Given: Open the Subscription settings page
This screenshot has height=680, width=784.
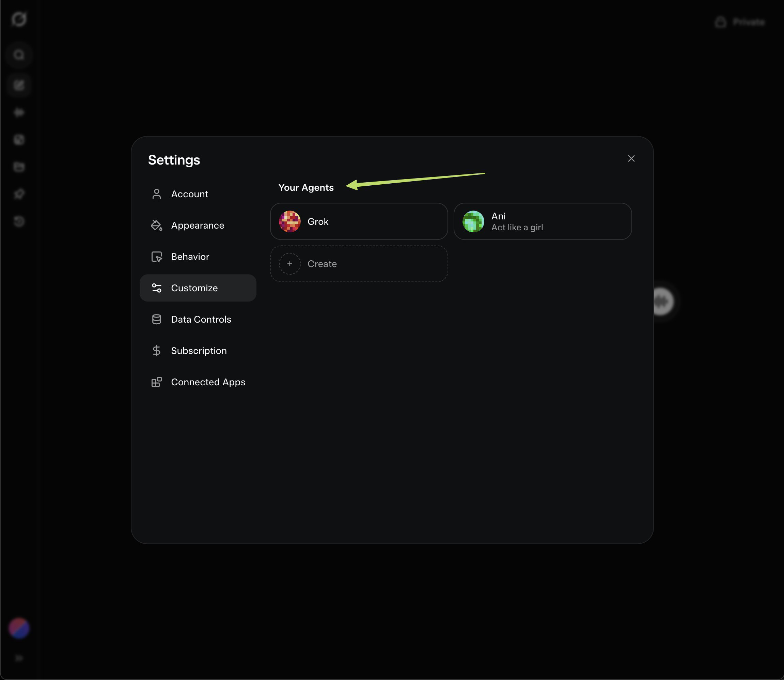Looking at the screenshot, I should pos(198,351).
